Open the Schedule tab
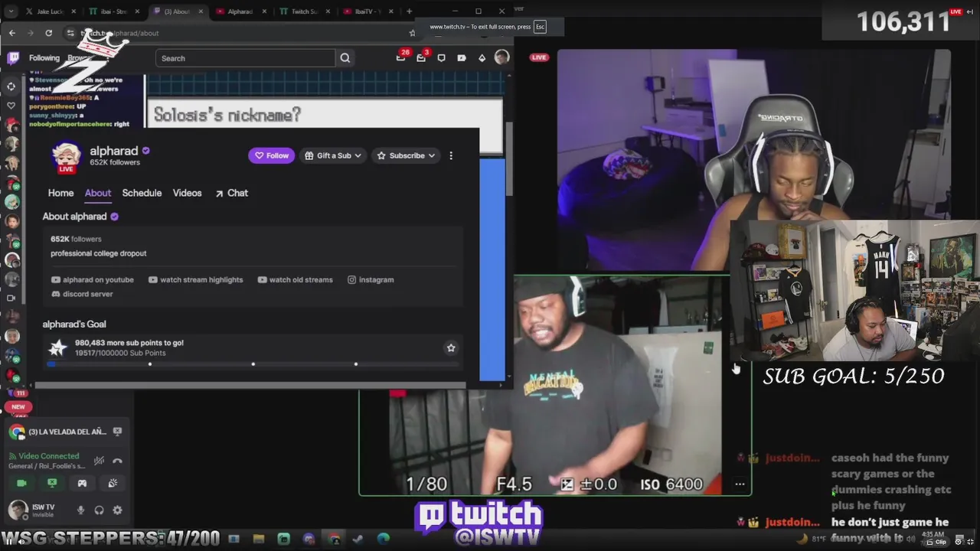 pyautogui.click(x=142, y=193)
